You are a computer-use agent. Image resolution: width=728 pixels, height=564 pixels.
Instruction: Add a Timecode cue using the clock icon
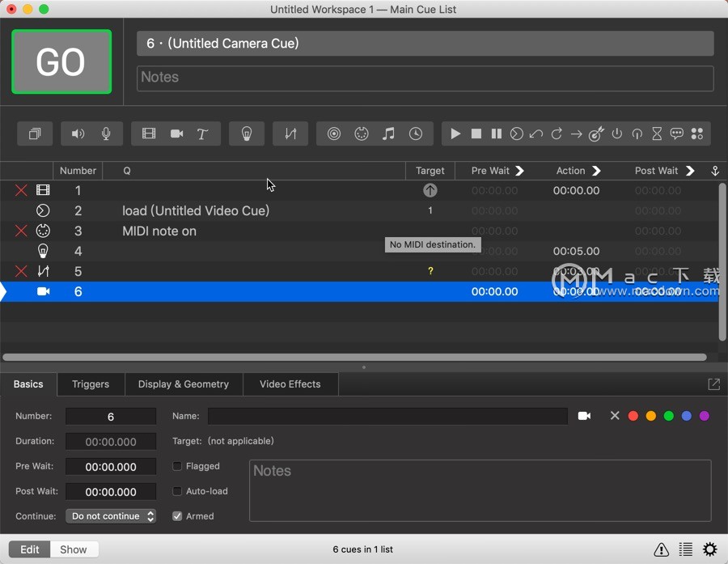416,134
